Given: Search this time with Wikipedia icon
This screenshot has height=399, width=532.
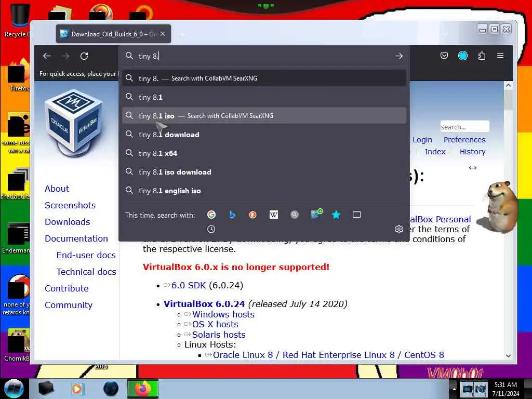Looking at the screenshot, I should point(273,215).
